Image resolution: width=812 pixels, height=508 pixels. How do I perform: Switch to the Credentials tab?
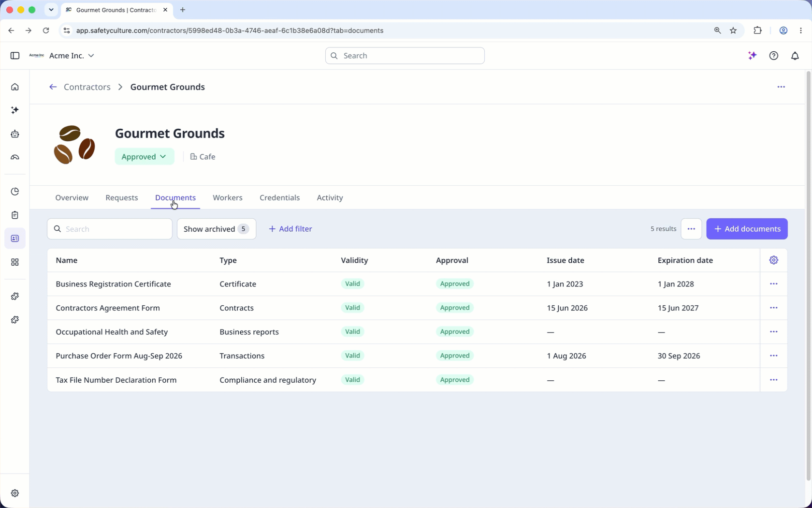[279, 198]
